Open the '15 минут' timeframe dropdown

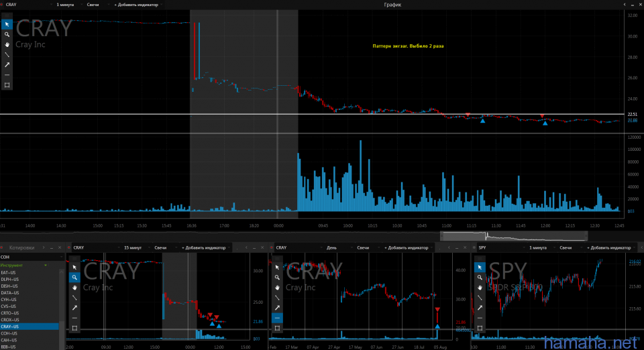coord(136,247)
